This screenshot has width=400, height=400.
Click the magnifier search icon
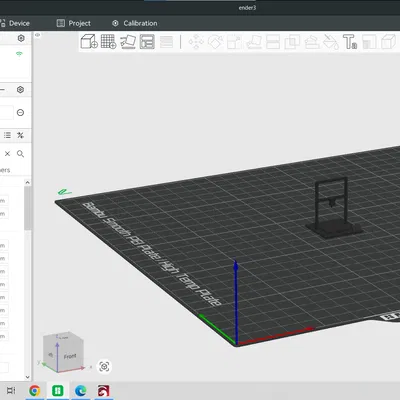click(20, 154)
